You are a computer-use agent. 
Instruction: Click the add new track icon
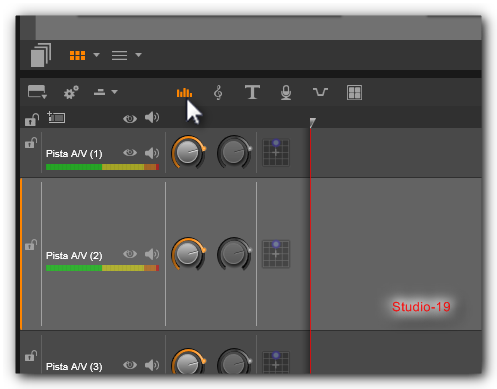pyautogui.click(x=56, y=117)
